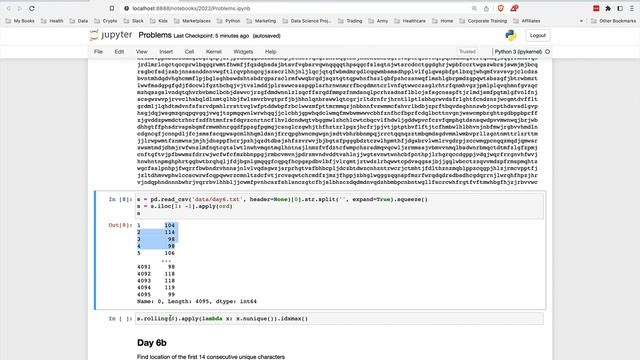Screen dimensions: 640x360
Task: Open the Help menu
Action: (271, 52)
